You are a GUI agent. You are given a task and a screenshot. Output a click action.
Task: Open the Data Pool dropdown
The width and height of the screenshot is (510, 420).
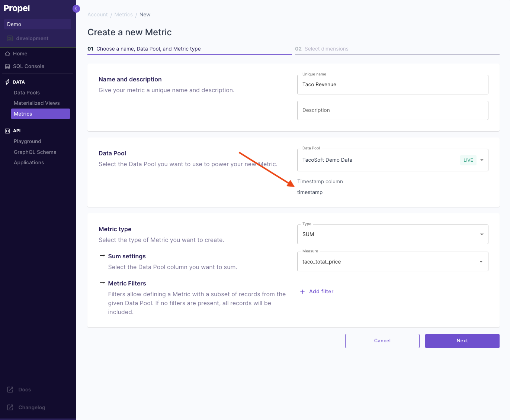(x=482, y=160)
